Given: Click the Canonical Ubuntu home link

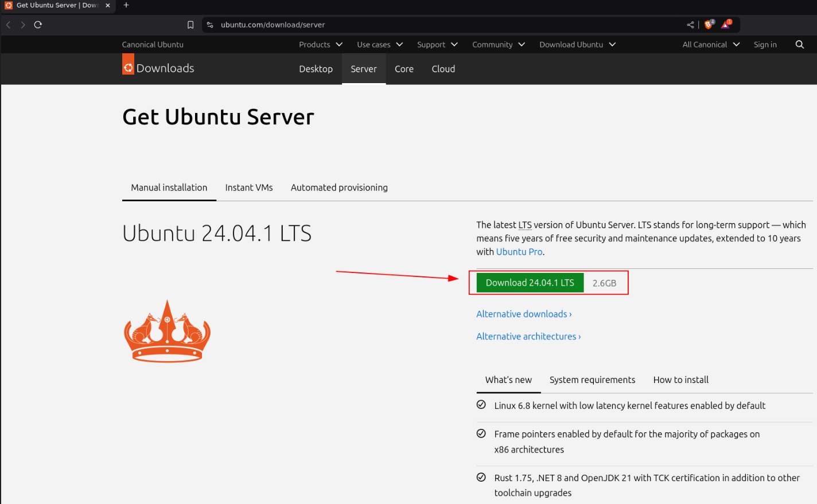Looking at the screenshot, I should coord(153,44).
